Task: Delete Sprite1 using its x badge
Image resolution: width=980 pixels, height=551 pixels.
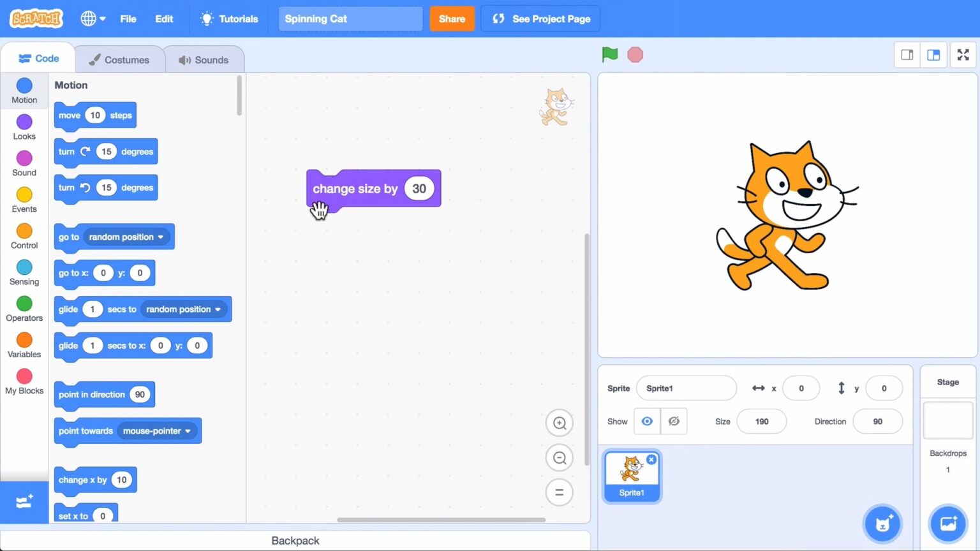Action: tap(651, 459)
